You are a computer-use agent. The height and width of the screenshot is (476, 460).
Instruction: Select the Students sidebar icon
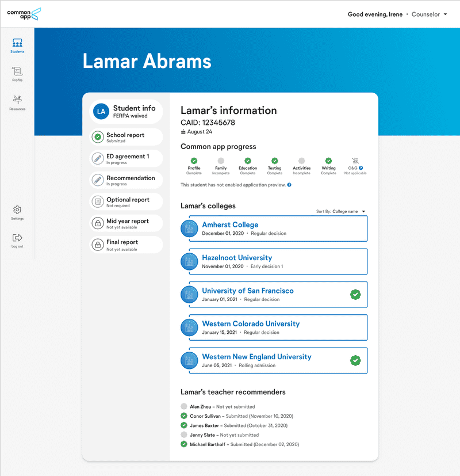[17, 45]
